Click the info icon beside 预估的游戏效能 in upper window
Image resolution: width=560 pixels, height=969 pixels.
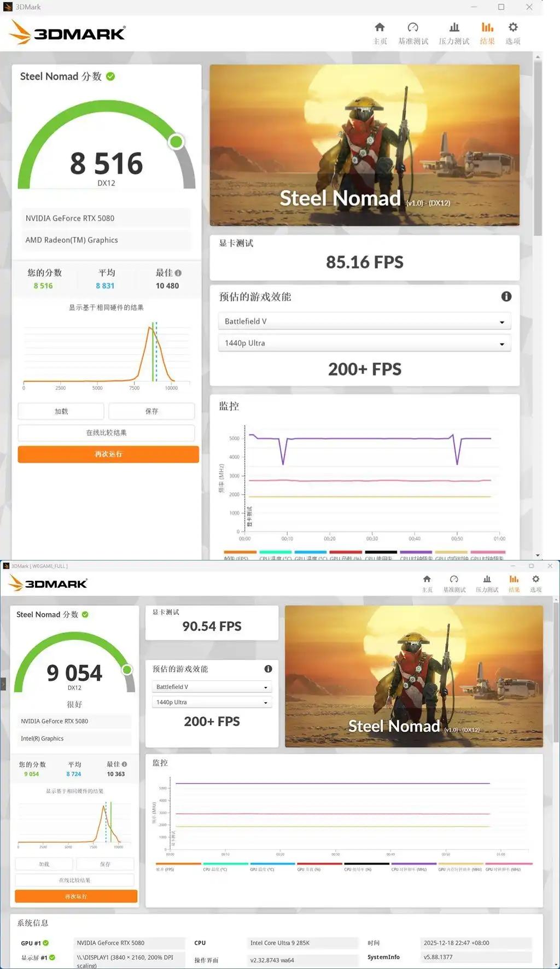pyautogui.click(x=506, y=296)
